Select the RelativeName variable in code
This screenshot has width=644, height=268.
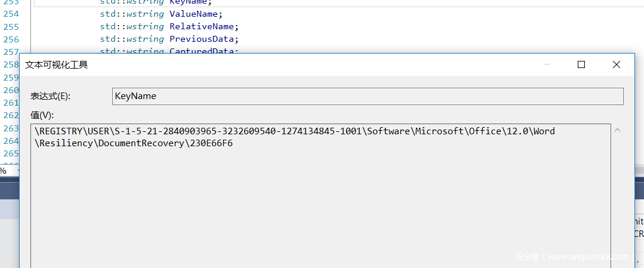tap(204, 26)
